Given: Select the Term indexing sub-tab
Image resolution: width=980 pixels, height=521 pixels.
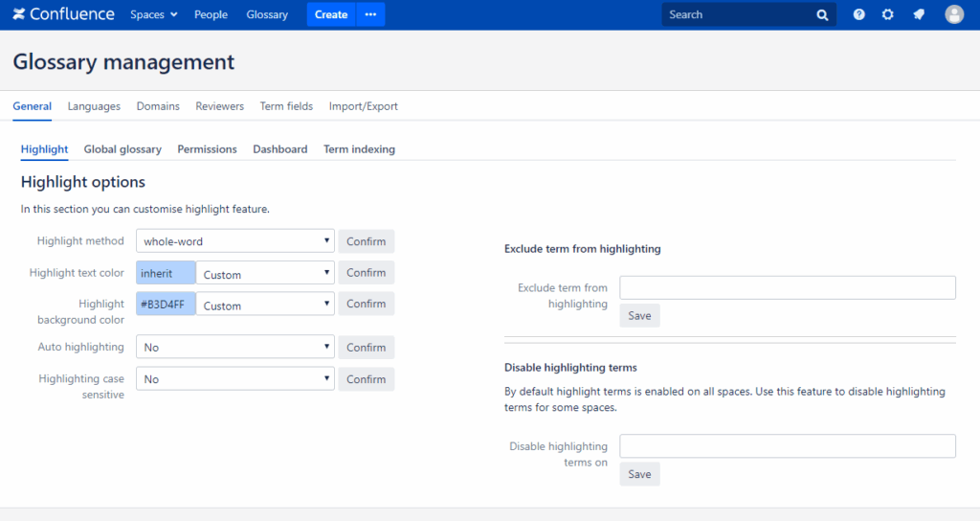Looking at the screenshot, I should [x=359, y=149].
